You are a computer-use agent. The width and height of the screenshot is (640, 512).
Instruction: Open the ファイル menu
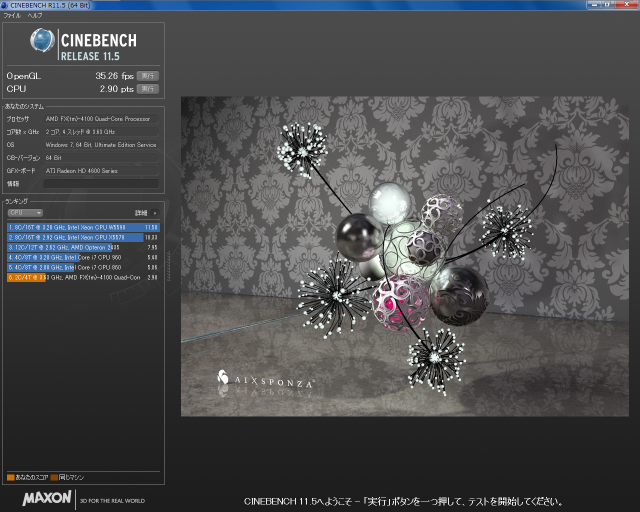pos(12,16)
